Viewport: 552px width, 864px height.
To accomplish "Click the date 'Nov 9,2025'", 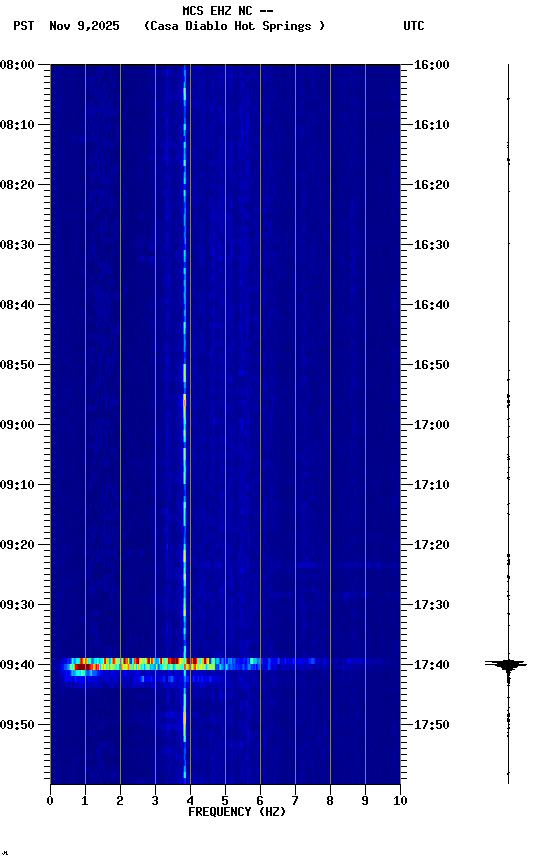I will point(84,26).
